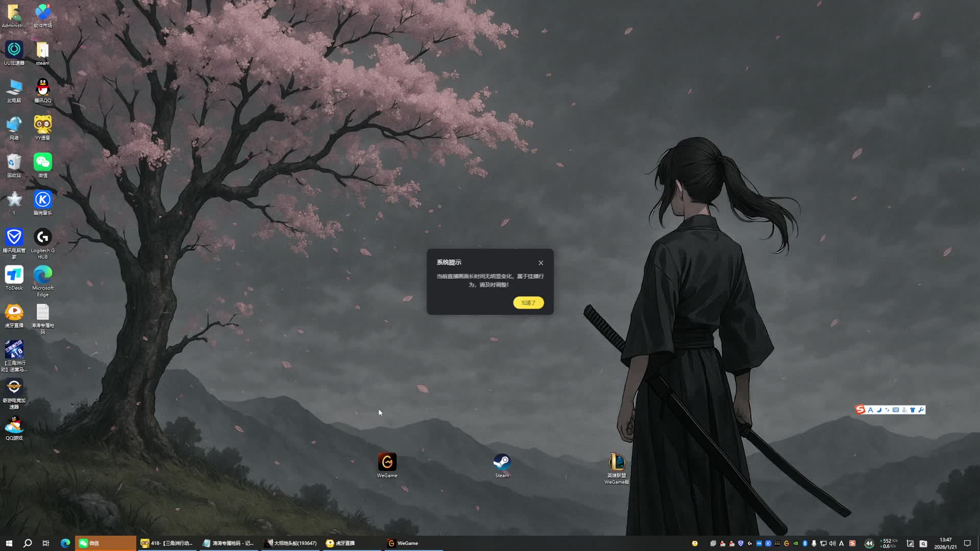The image size is (980, 551).
Task: Open the Steam desktop shortcut
Action: tap(502, 462)
